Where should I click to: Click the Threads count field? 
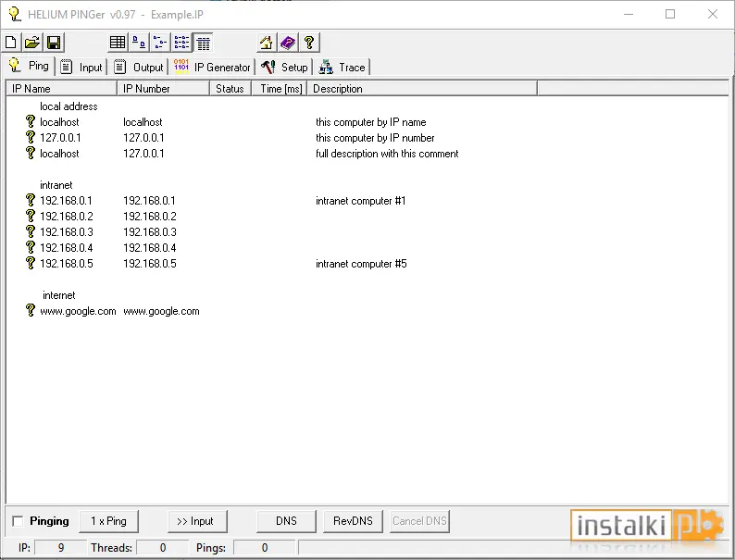[163, 548]
